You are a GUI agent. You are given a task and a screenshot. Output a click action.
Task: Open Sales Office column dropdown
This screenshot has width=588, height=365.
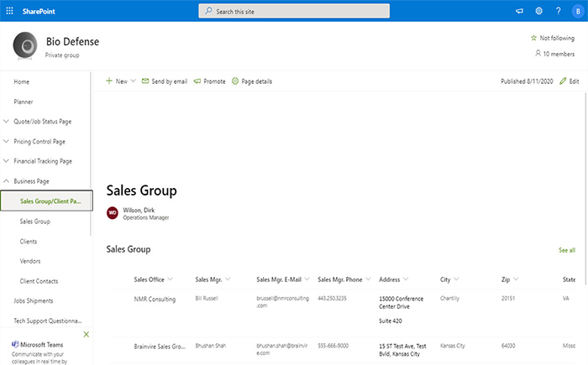pyautogui.click(x=171, y=279)
